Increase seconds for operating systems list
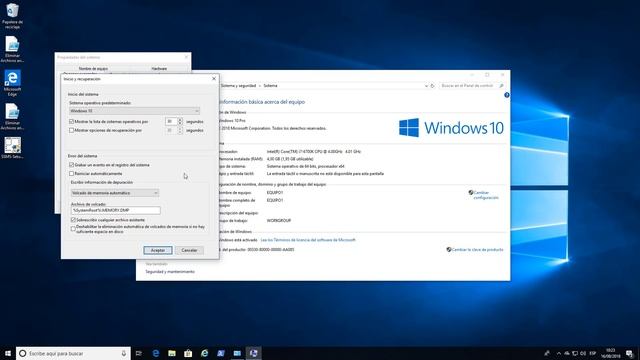640x360 pixels. tap(180, 120)
